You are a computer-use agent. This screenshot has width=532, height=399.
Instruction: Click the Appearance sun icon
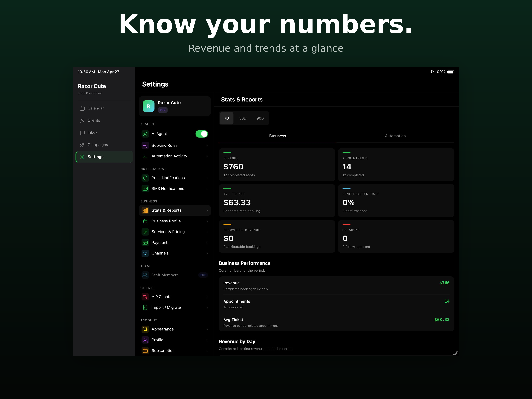pos(145,329)
